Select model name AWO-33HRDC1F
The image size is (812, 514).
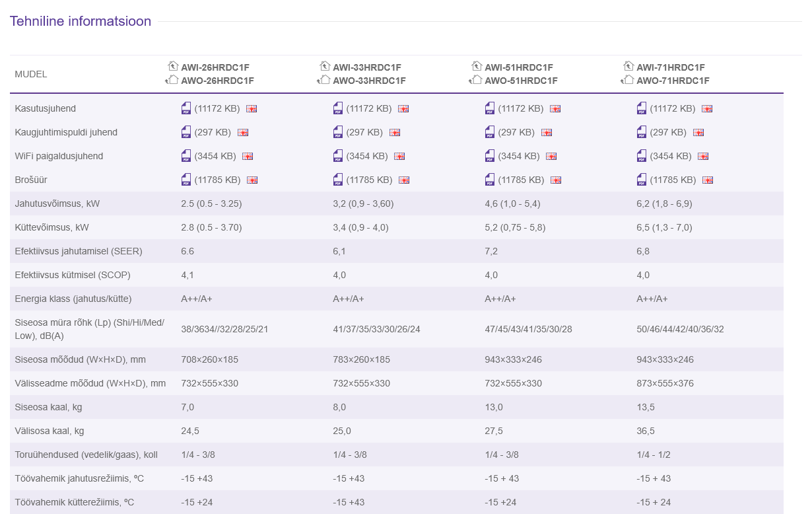coord(369,81)
